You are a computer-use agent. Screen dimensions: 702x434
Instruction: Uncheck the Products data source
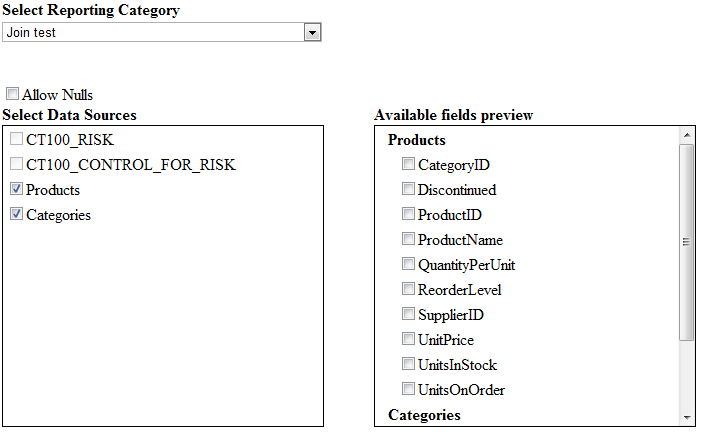(16, 189)
